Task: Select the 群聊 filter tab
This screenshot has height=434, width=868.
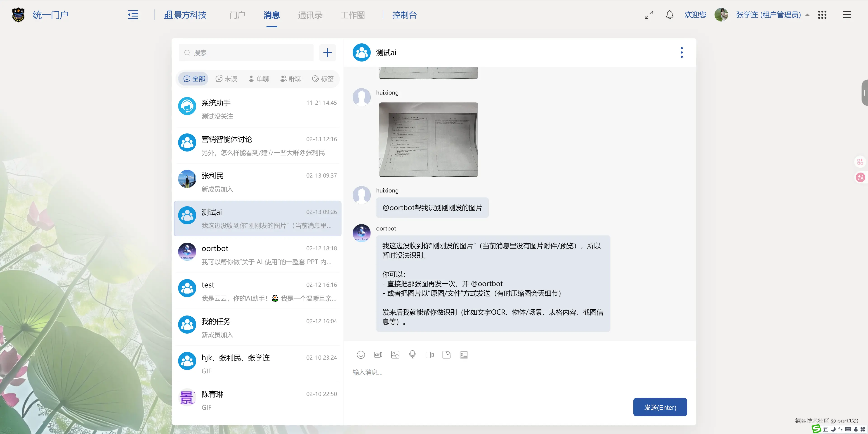Action: coord(291,78)
